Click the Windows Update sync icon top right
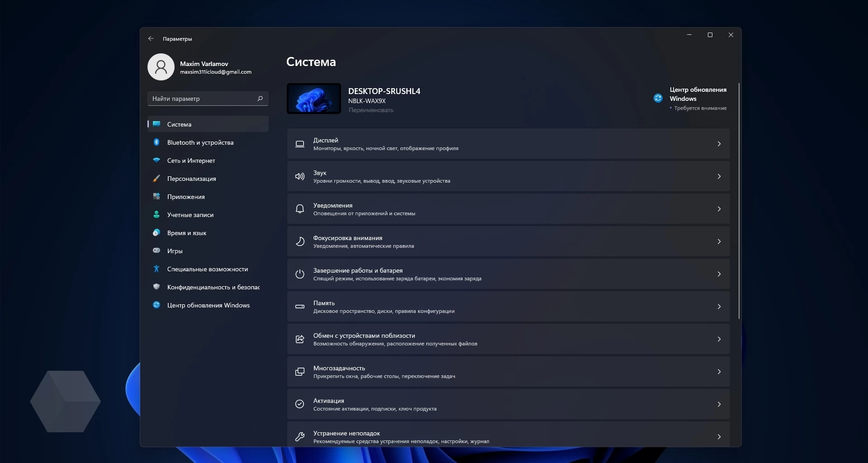This screenshot has height=463, width=868. tap(658, 98)
